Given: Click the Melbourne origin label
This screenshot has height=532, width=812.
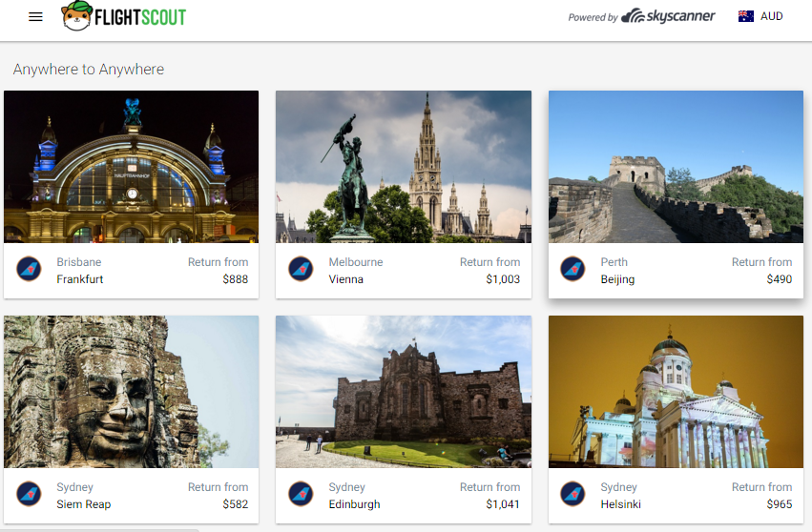Looking at the screenshot, I should (x=356, y=262).
